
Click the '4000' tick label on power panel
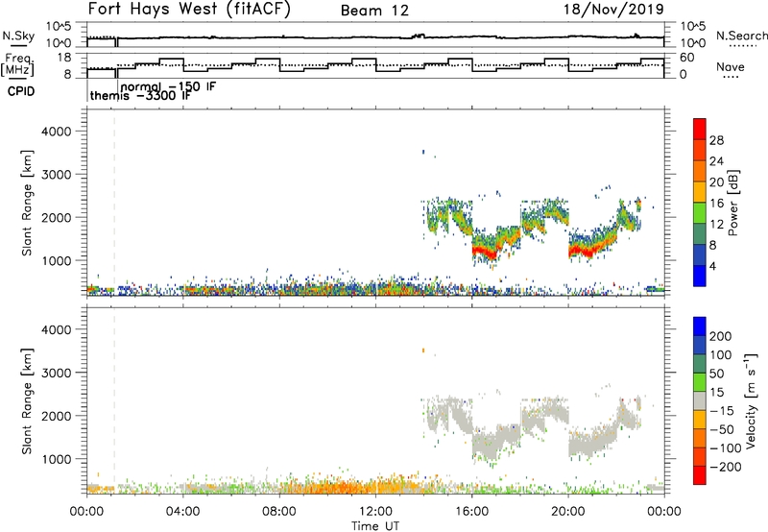56,132
